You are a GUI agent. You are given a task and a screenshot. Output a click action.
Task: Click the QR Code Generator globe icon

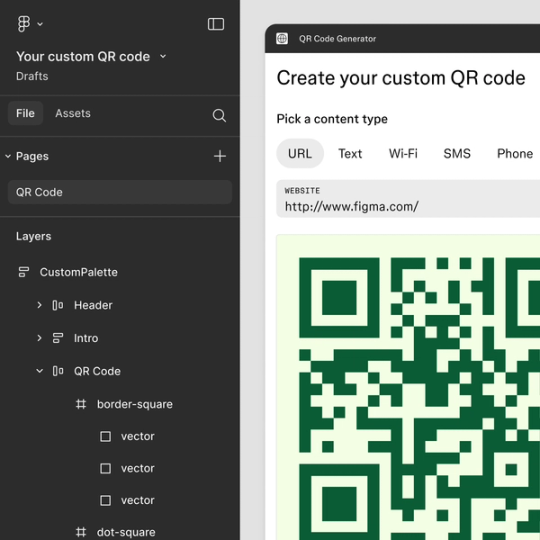282,39
